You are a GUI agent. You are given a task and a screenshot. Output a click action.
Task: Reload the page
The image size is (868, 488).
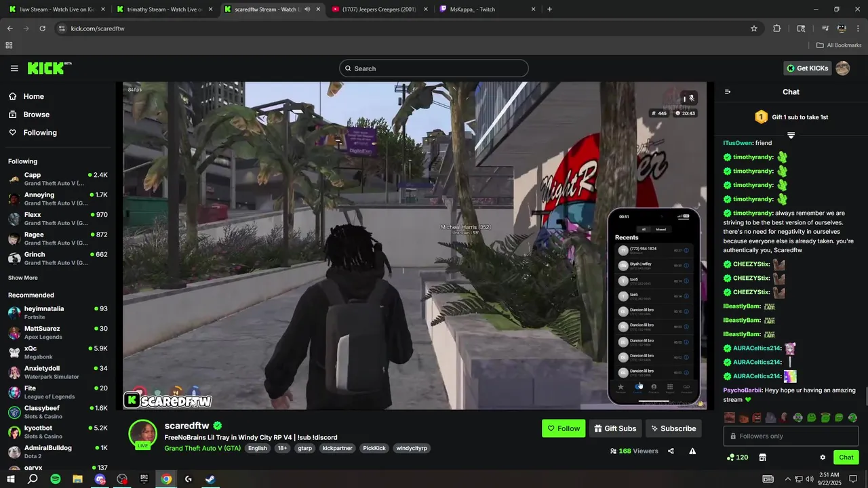tap(42, 28)
